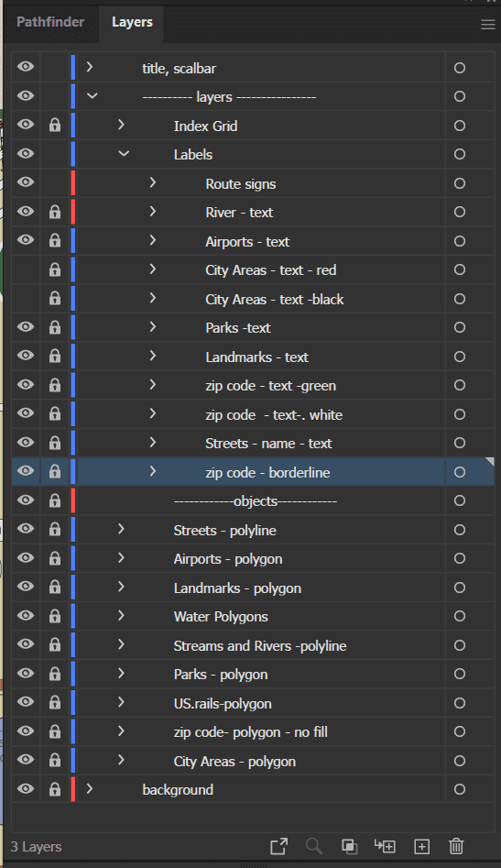Select the Landmarks - text layer
The image size is (501, 868).
coord(257,357)
